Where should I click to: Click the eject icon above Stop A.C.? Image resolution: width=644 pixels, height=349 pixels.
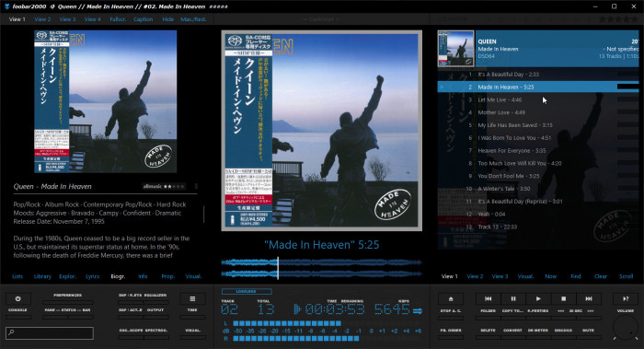tap(451, 299)
